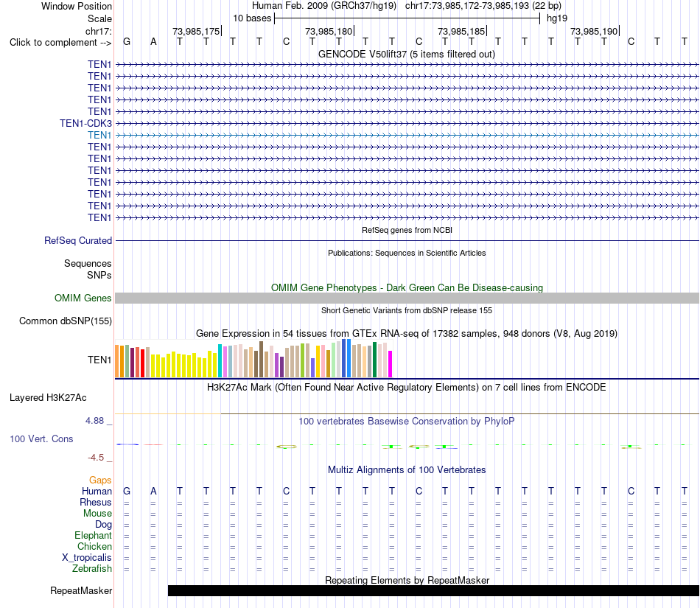Viewport: 700px width, 608px height.
Task: Click the gray OMIM Genes bar
Action: 407,298
